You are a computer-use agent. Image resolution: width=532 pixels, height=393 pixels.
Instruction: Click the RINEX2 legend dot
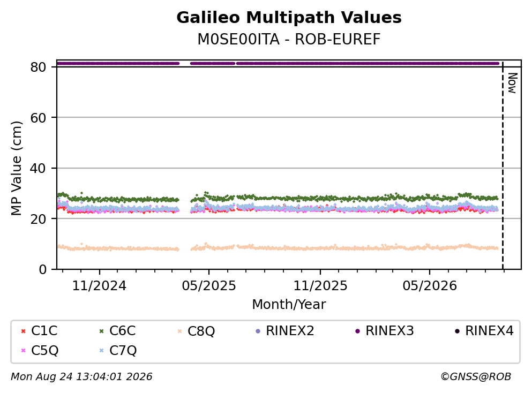tap(258, 331)
